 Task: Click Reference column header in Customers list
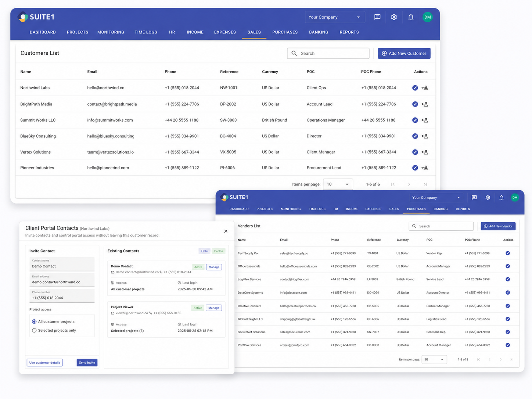[x=229, y=72]
